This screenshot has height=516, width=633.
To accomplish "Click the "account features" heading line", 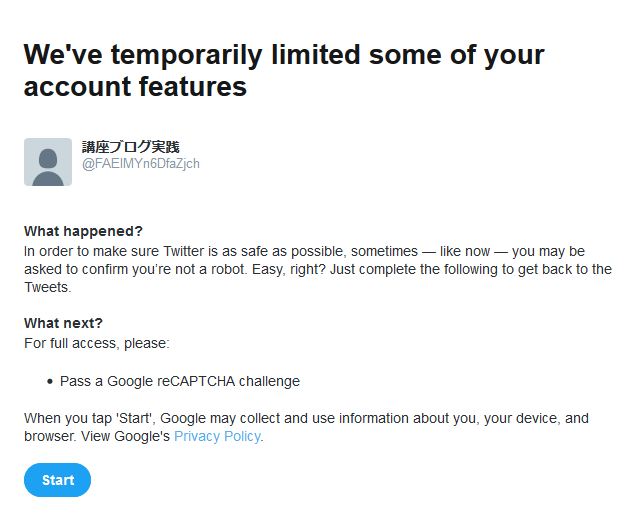I will [x=135, y=87].
